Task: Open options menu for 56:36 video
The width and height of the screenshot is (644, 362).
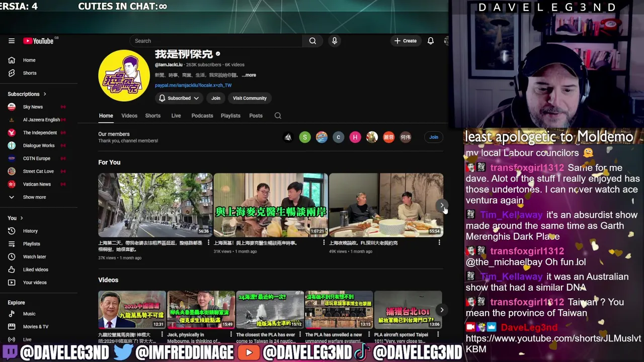Action: click(208, 243)
